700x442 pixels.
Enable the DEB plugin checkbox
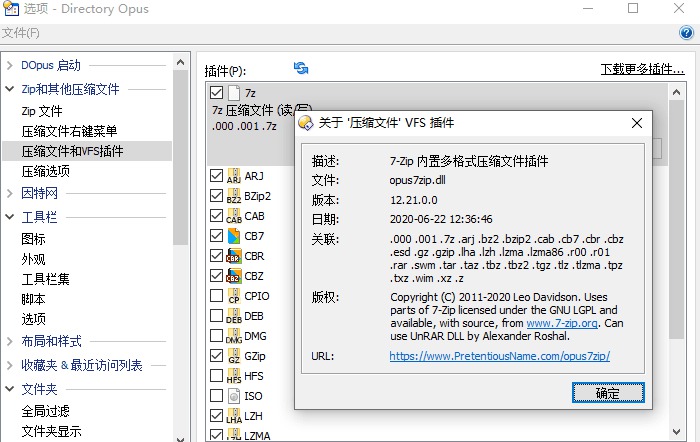click(217, 316)
